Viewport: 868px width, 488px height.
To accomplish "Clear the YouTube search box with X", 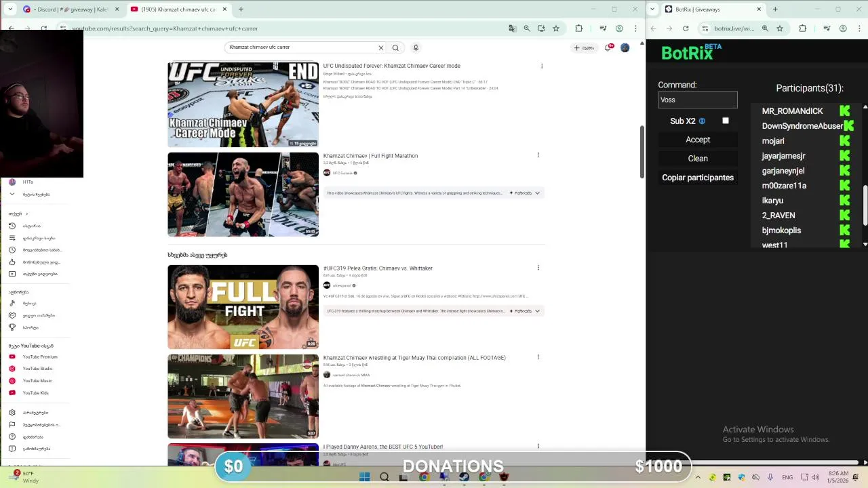I will (x=380, y=47).
